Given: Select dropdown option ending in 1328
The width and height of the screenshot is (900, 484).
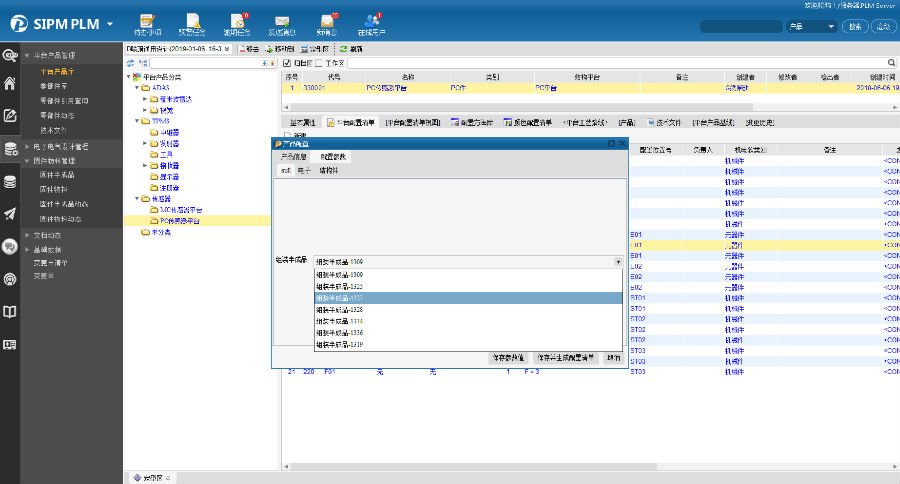Looking at the screenshot, I should point(340,310).
